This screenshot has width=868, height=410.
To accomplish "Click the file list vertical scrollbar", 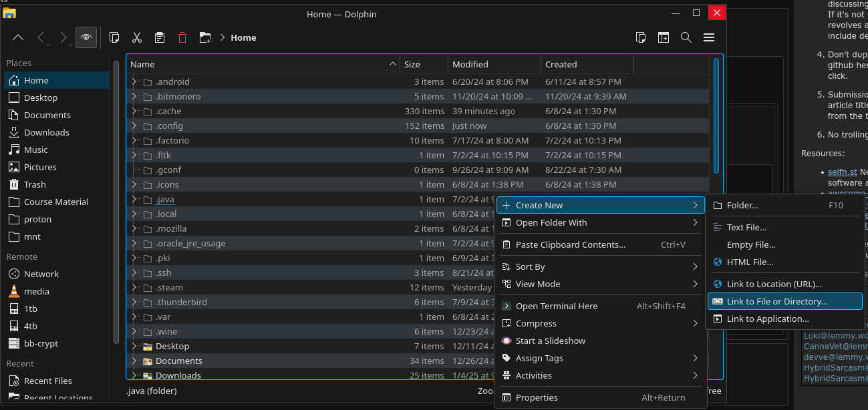I will click(x=716, y=116).
